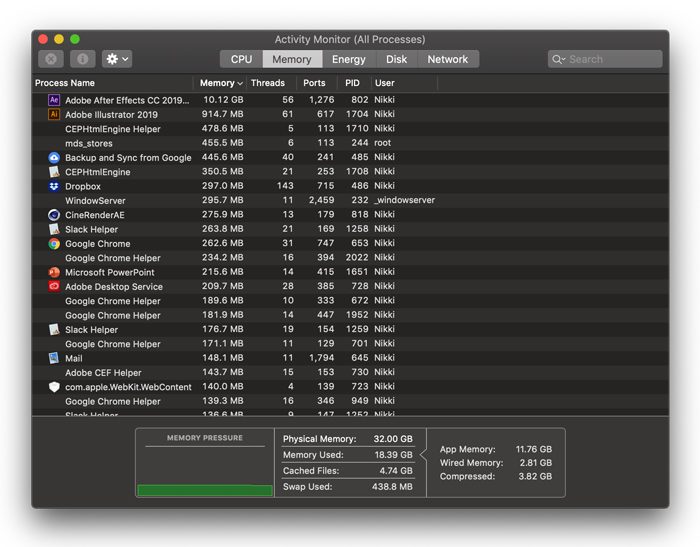Click the Dropbox icon in the list

[54, 186]
